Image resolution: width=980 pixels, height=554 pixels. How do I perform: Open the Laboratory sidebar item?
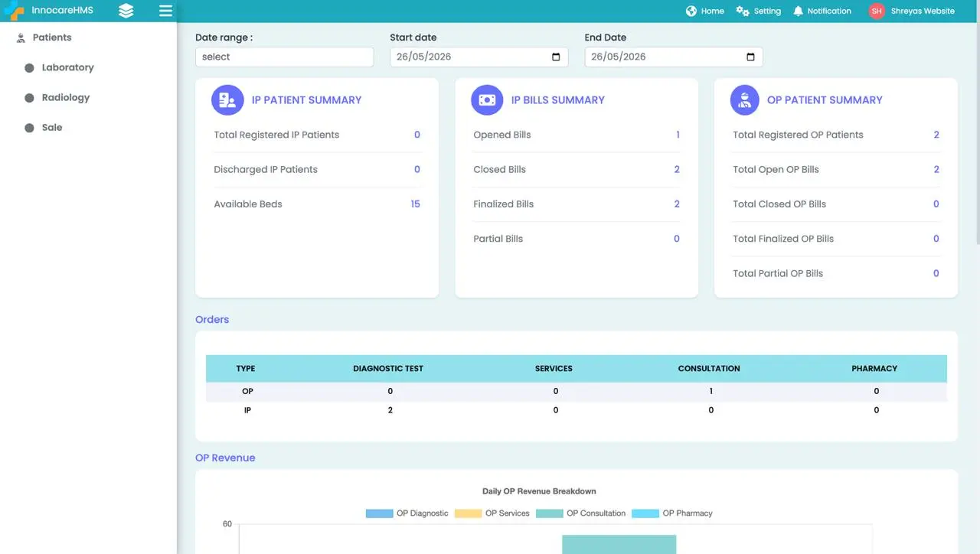pos(67,67)
